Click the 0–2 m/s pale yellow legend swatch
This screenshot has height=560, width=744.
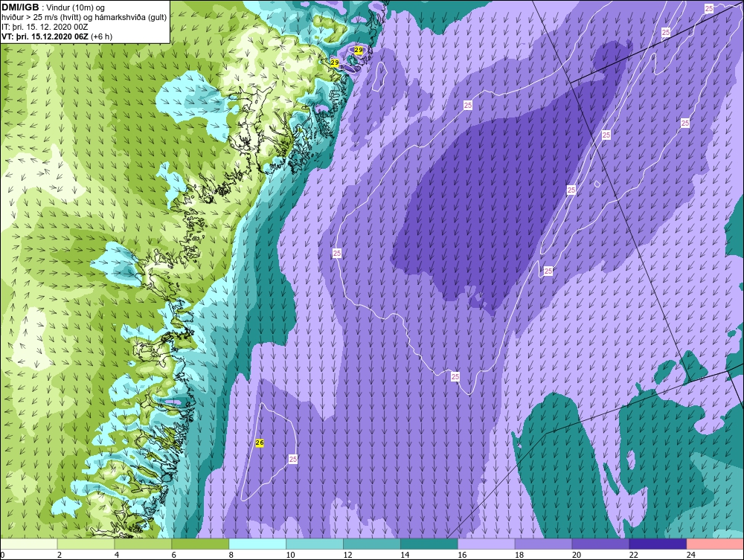pyautogui.click(x=29, y=544)
